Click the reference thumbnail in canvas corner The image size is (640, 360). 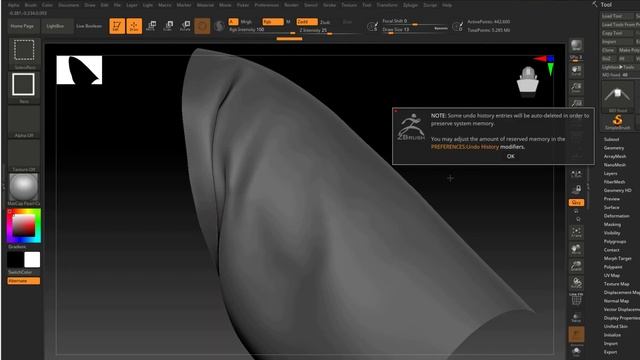(x=79, y=70)
